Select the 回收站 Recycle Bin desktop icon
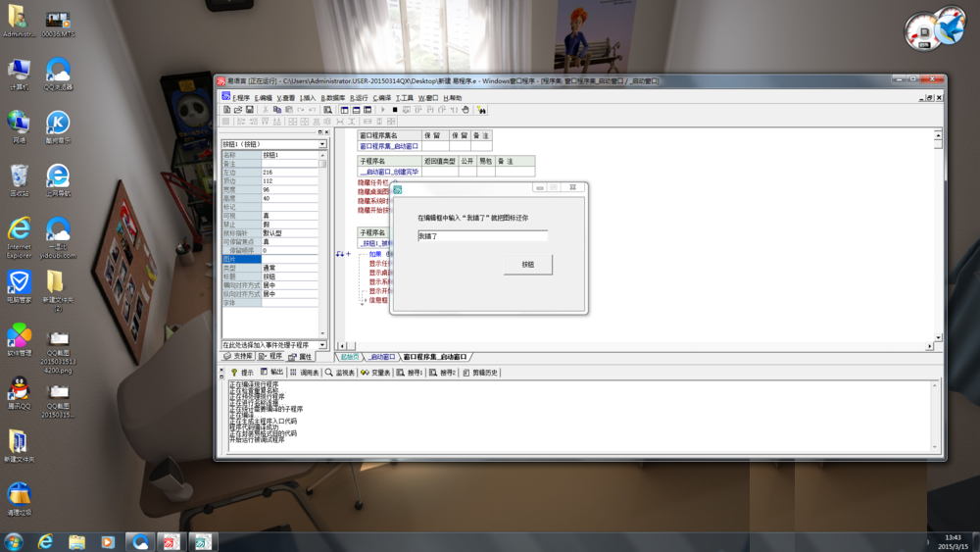This screenshot has width=980, height=552. click(20, 180)
